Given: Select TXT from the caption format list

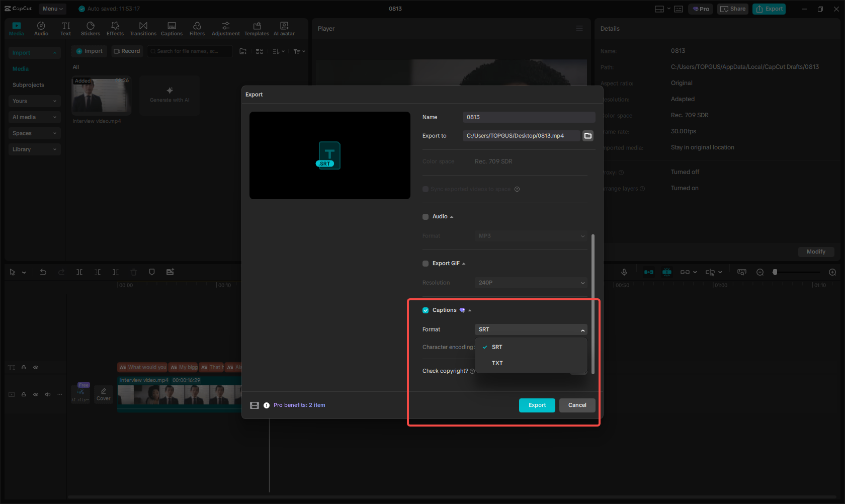Looking at the screenshot, I should 497,363.
